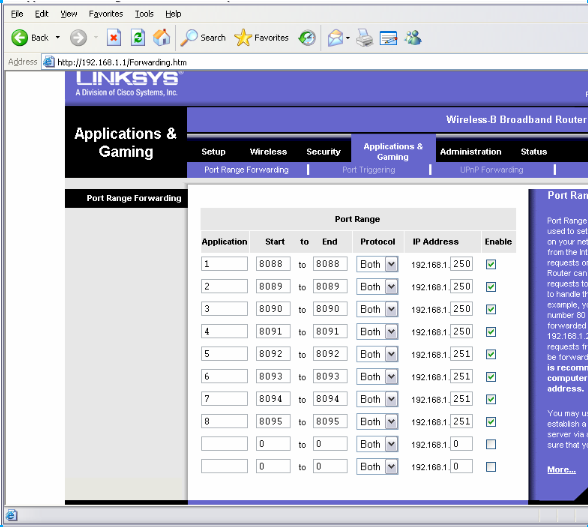The image size is (588, 527).
Task: Click the Forward arrow icon
Action: (x=78, y=38)
